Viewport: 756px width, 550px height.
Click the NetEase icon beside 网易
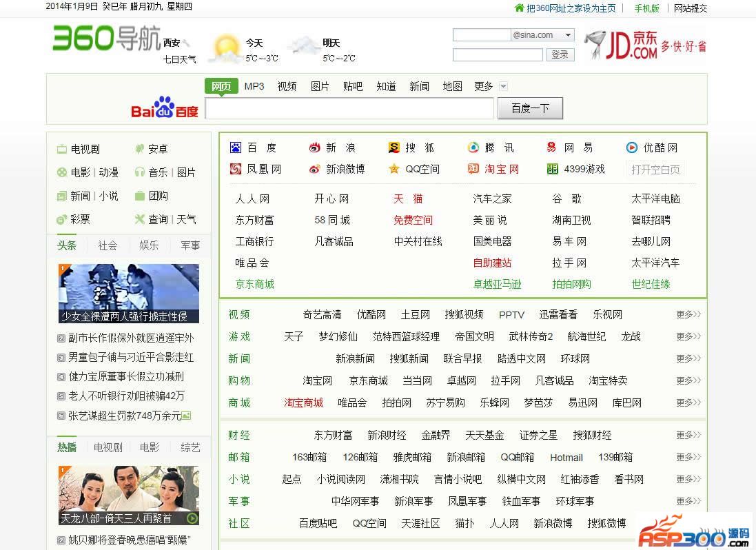click(552, 147)
